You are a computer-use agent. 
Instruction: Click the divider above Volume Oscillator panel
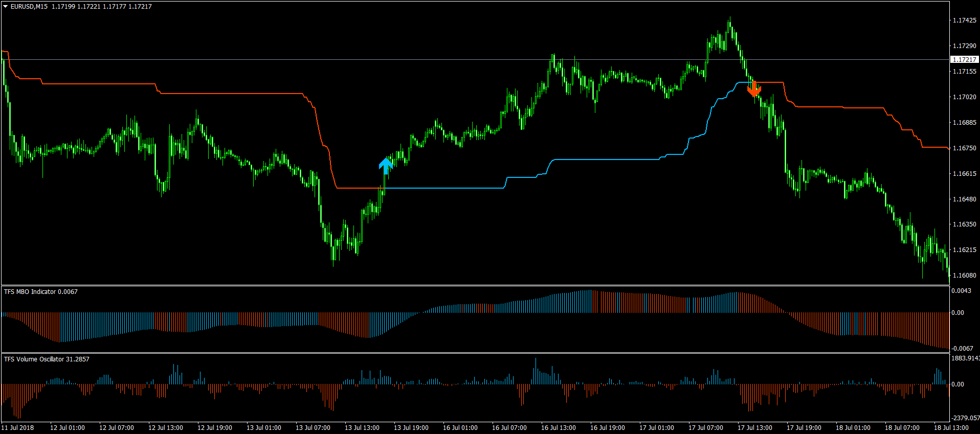coord(475,353)
